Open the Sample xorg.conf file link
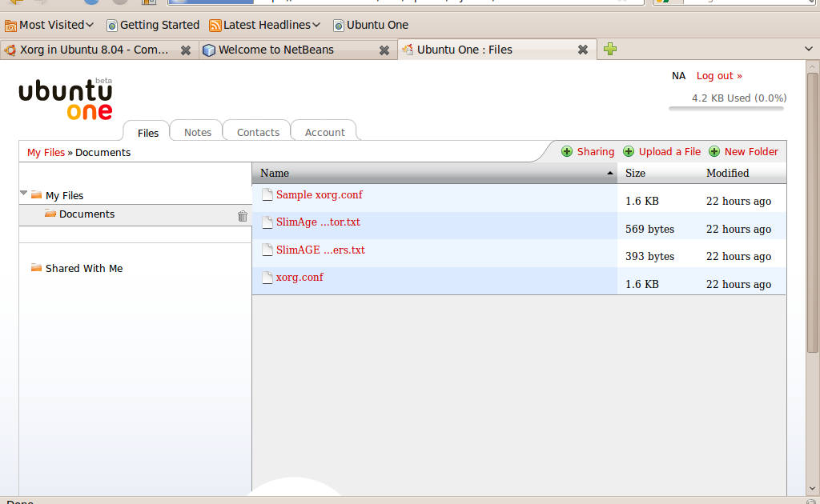820x504 pixels. tap(319, 194)
